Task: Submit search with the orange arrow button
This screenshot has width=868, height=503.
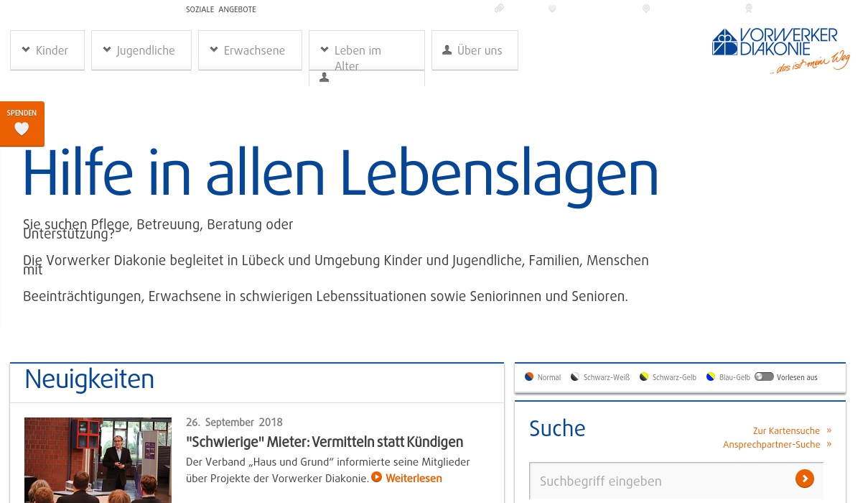Action: point(804,479)
